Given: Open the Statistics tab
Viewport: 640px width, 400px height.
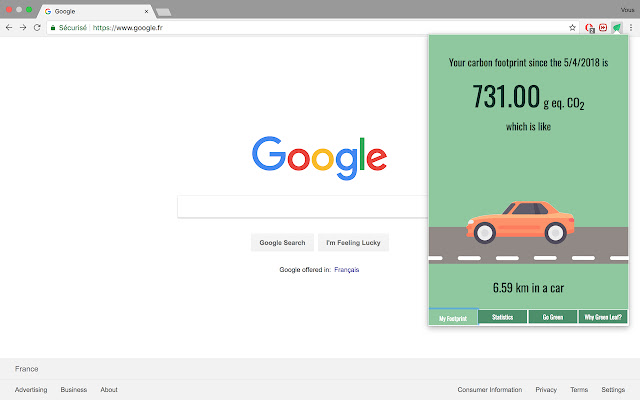Looking at the screenshot, I should tap(502, 317).
